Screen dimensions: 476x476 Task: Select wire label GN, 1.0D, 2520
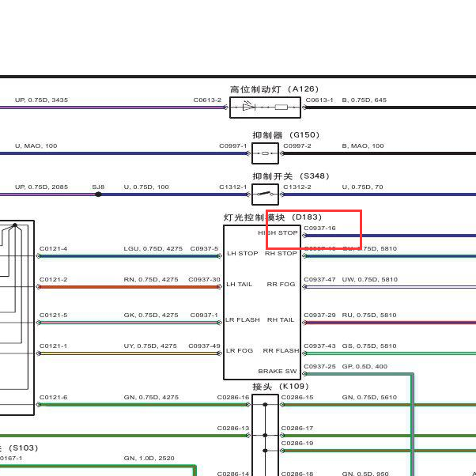149,458
